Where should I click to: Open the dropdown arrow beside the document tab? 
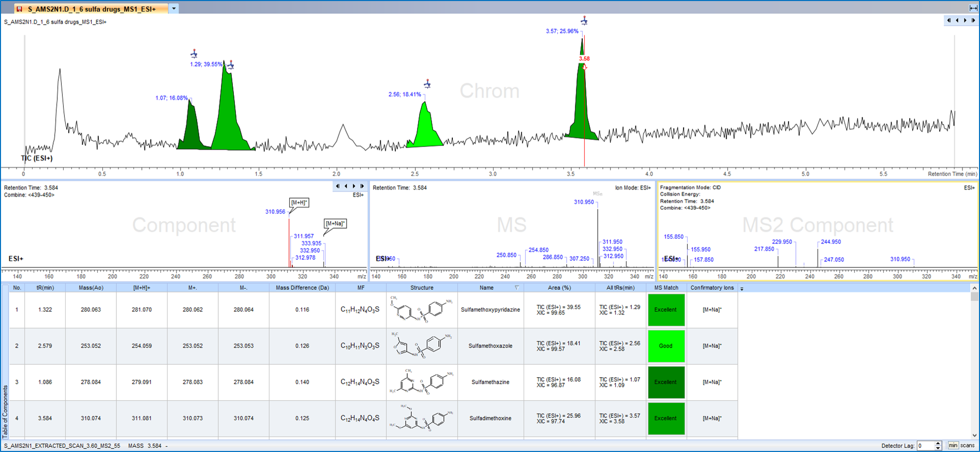tap(173, 9)
